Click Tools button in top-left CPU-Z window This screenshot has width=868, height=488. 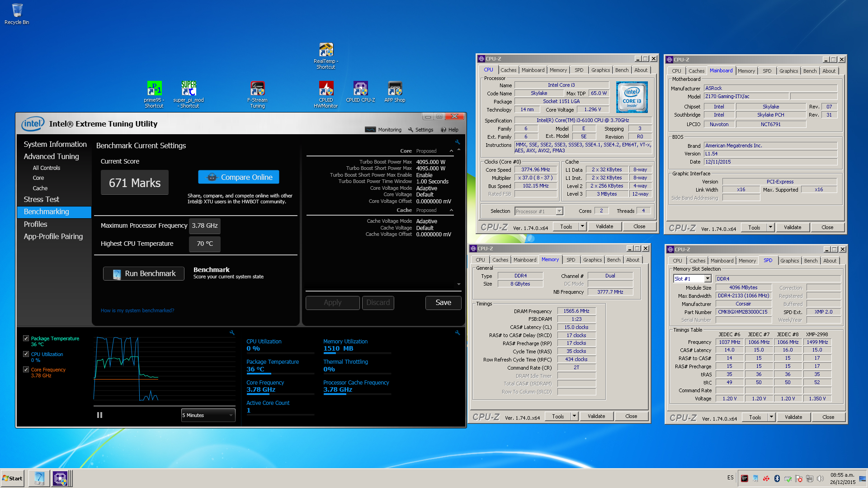click(566, 226)
